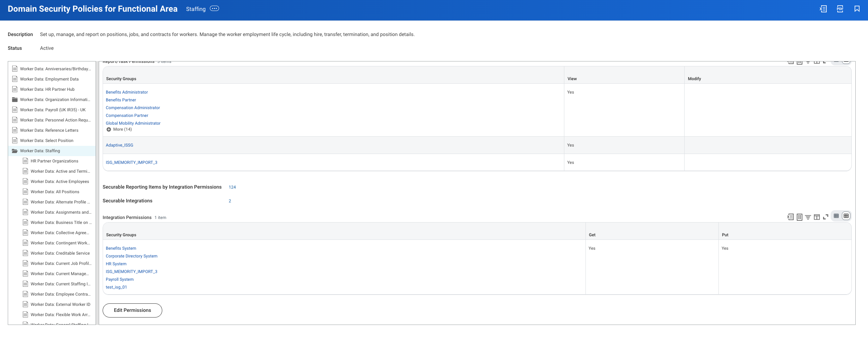Select Worker Data: Business Title item
The width and height of the screenshot is (868, 338).
tap(61, 223)
